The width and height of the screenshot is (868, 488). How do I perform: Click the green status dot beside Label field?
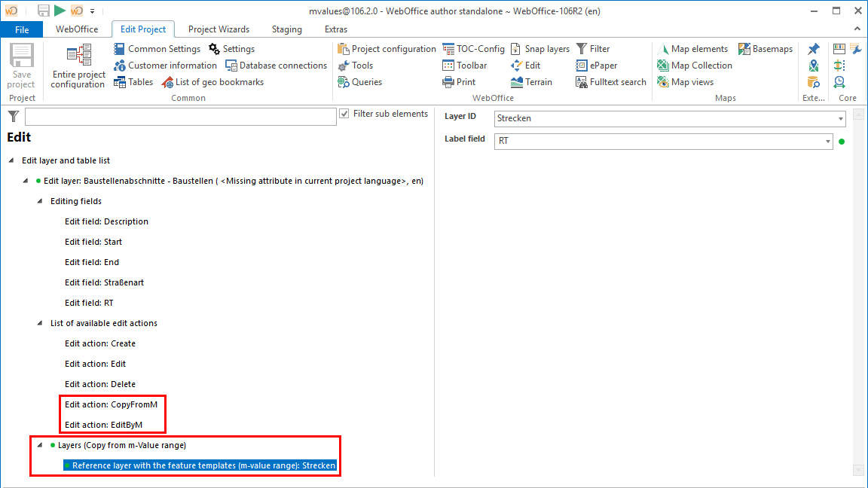point(842,141)
